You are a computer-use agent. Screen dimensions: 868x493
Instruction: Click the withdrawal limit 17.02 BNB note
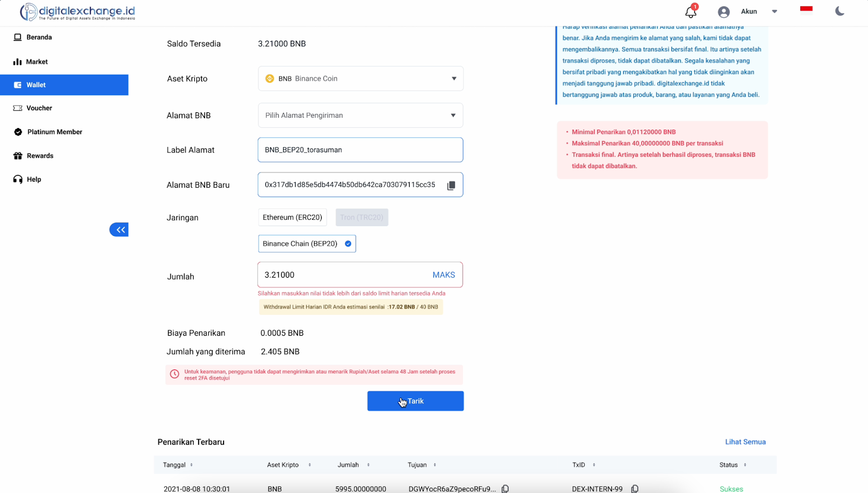click(x=351, y=307)
